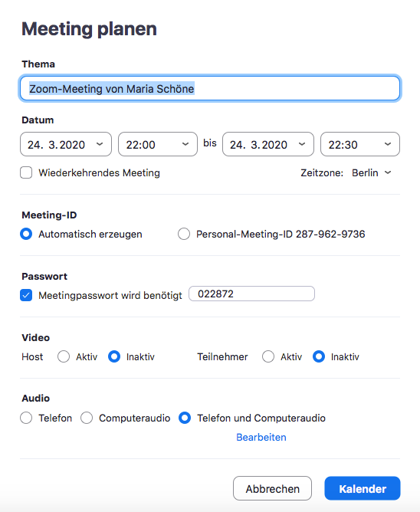This screenshot has height=512, width=420.
Task: Open the end date dropdown after 'bis'
Action: tap(267, 144)
